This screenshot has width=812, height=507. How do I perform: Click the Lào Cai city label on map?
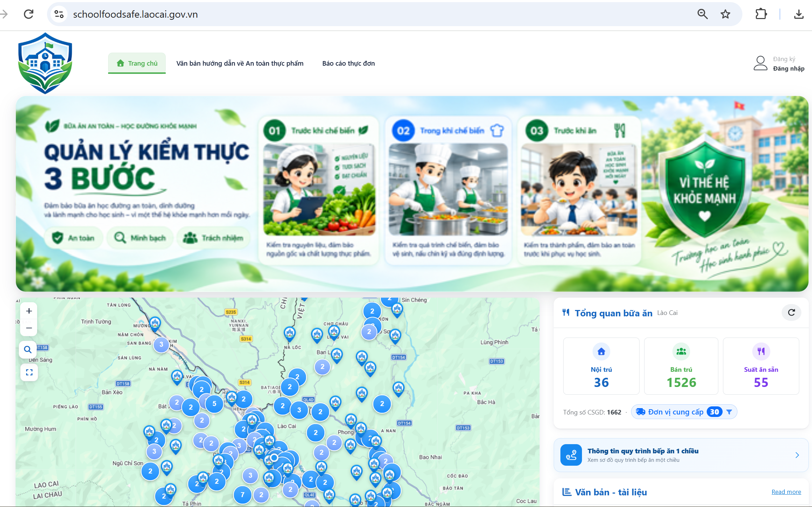pos(287,426)
